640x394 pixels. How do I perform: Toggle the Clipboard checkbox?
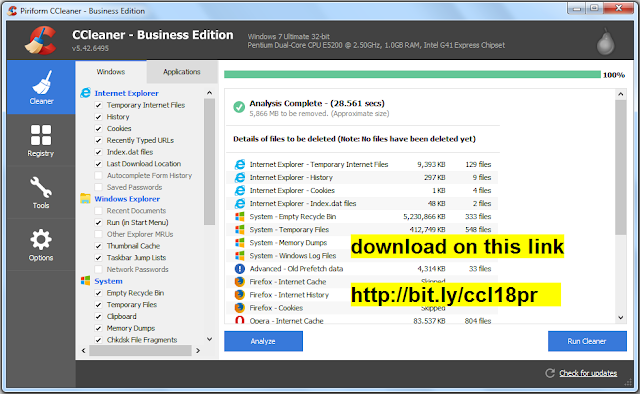click(98, 316)
